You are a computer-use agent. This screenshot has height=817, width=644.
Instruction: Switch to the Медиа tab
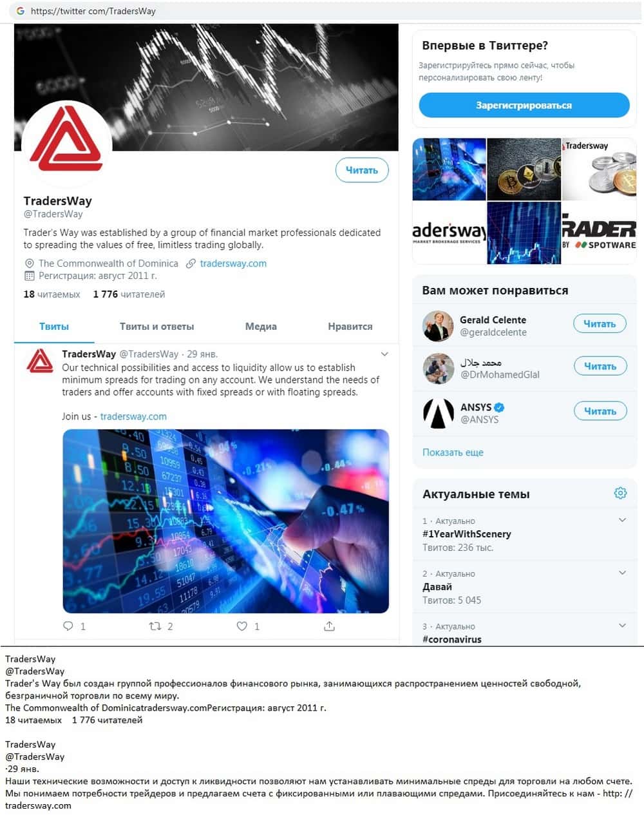tap(261, 327)
